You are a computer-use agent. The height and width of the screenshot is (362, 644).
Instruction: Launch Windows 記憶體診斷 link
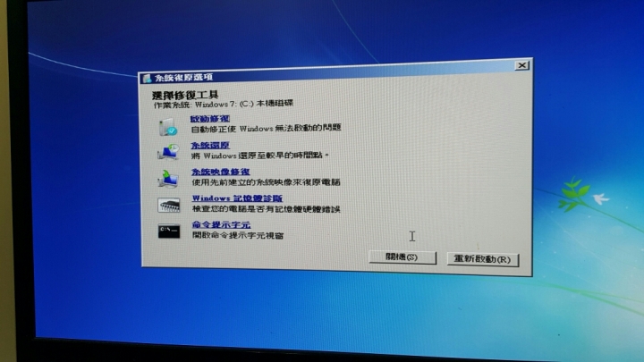coord(237,198)
